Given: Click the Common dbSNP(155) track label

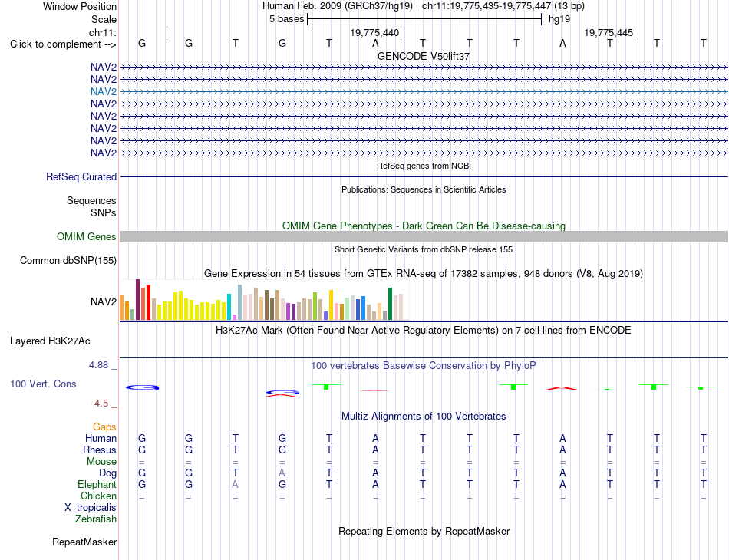Looking at the screenshot, I should coord(68,260).
